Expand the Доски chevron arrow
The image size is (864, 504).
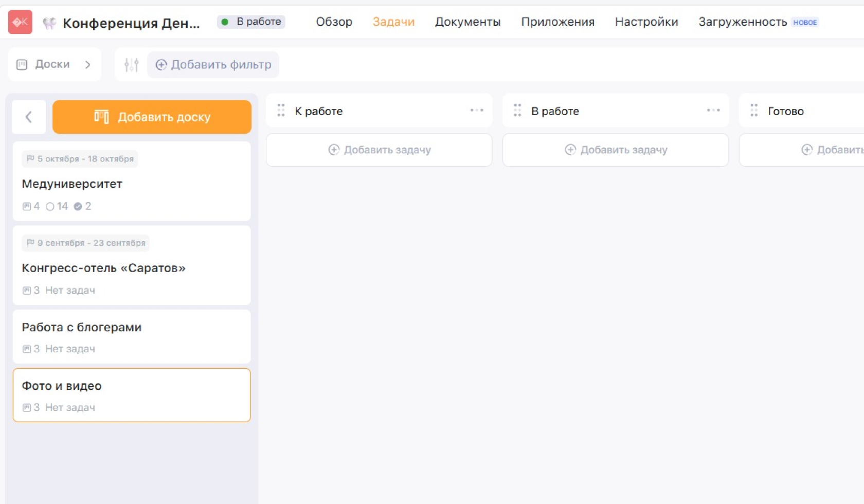pos(88,64)
